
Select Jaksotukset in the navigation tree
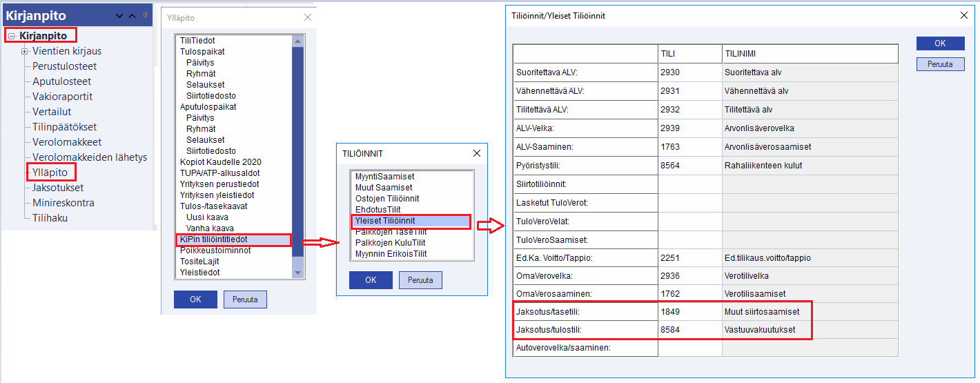pyautogui.click(x=58, y=188)
